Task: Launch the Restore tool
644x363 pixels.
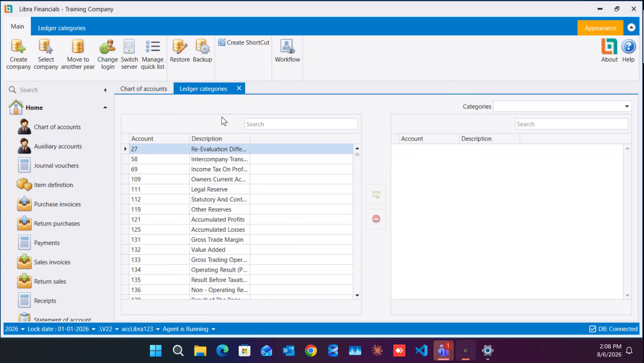Action: click(180, 51)
